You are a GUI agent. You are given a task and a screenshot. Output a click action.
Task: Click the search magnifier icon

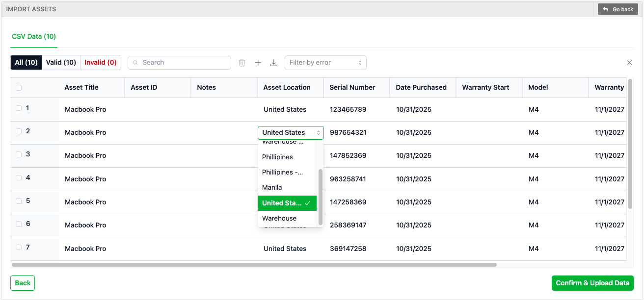click(135, 63)
